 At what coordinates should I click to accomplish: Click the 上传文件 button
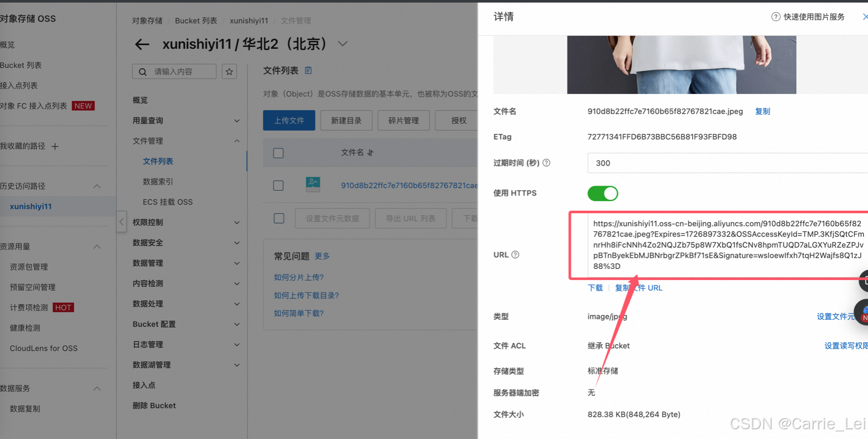pos(289,120)
